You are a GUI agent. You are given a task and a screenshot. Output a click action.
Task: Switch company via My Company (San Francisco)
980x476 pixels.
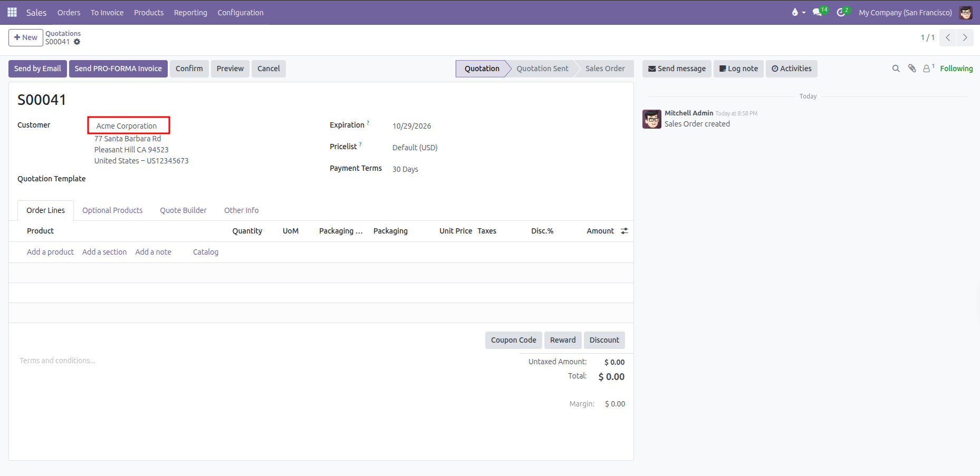(905, 13)
